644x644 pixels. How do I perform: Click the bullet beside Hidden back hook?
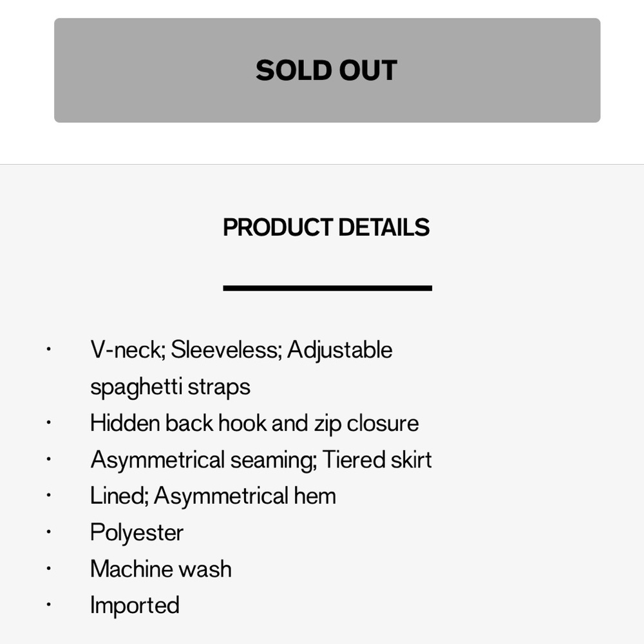[x=48, y=422]
